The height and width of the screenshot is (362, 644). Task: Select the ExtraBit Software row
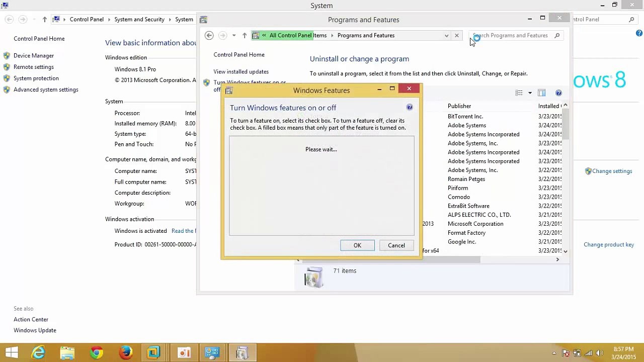(x=468, y=206)
